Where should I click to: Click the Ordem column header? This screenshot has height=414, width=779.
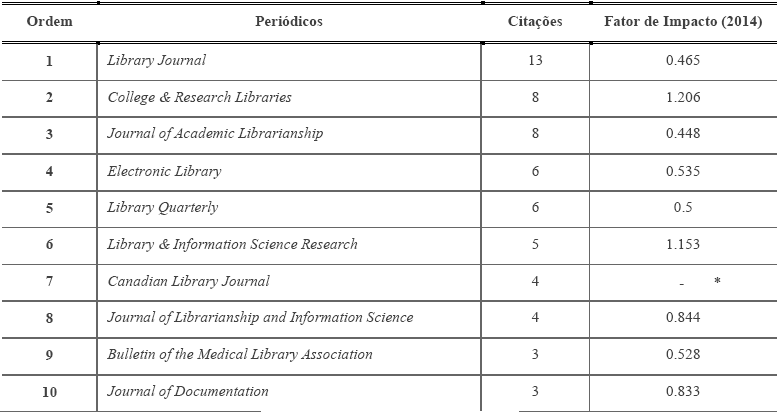pos(48,22)
